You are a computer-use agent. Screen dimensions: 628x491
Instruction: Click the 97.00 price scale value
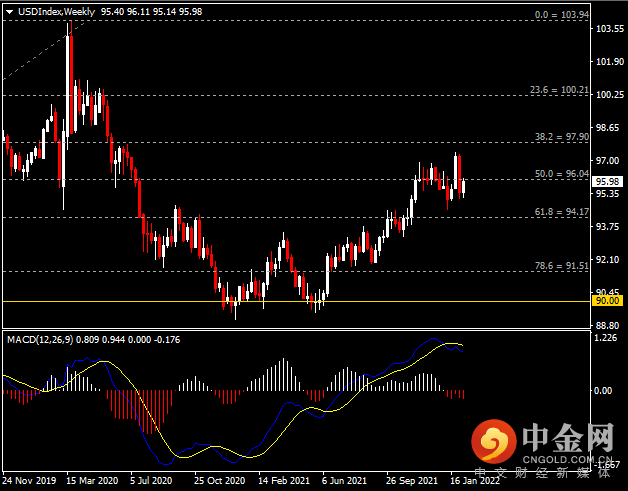pos(610,161)
